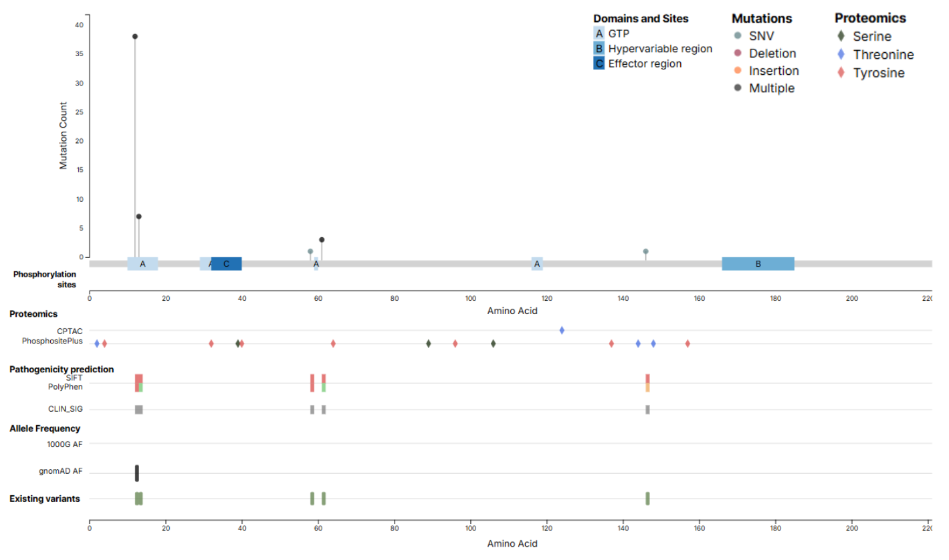Viewport: 949px width, 560px height.
Task: Click the 'Domains and Sites' legend heading
Action: (x=641, y=19)
